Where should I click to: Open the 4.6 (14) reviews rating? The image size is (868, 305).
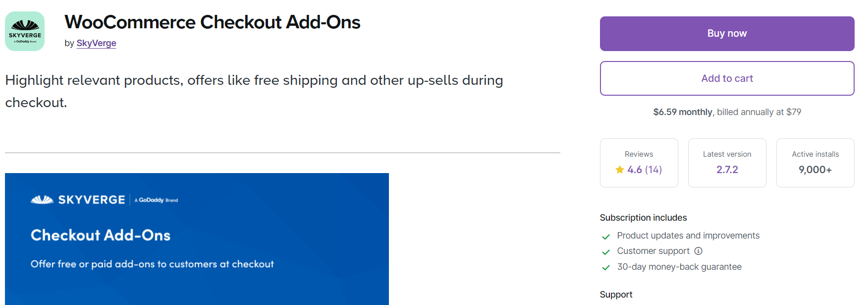click(644, 170)
